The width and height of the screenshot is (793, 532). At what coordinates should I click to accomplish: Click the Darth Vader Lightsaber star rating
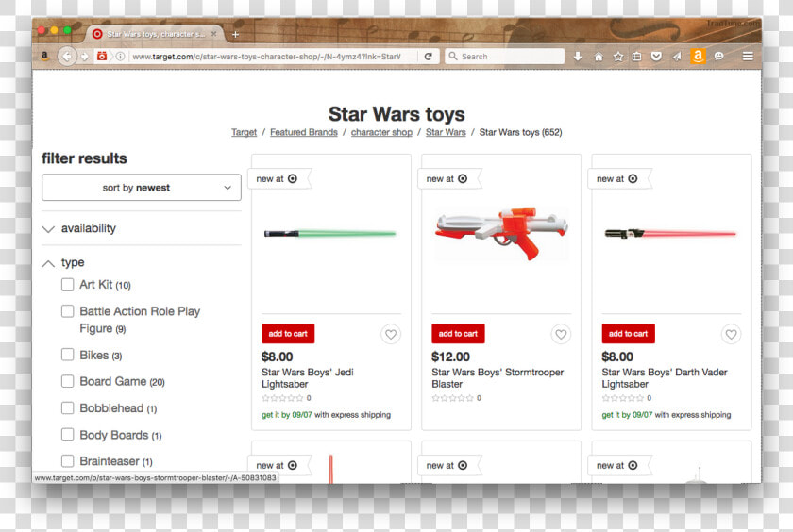[621, 398]
